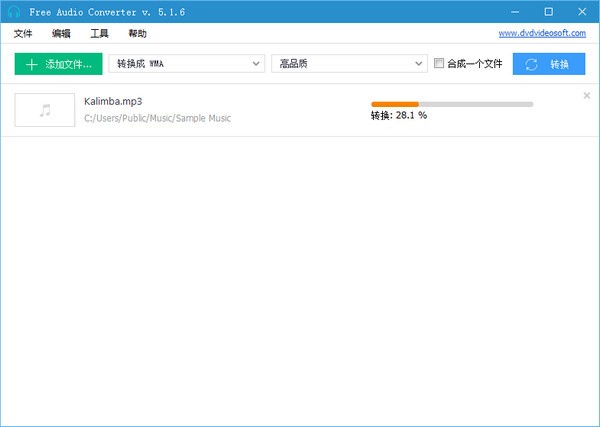Image resolution: width=600 pixels, height=427 pixels.
Task: Click the headphone app icon in title bar
Action: (x=13, y=11)
